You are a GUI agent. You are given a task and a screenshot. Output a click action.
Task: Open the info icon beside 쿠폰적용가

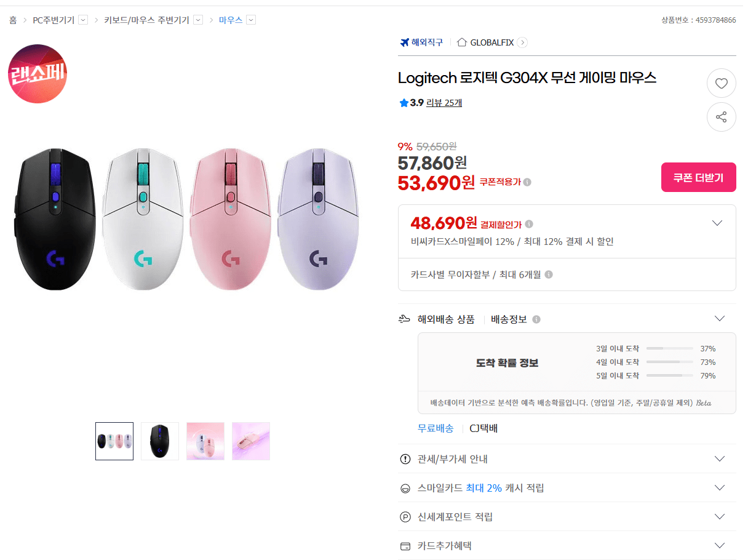528,182
